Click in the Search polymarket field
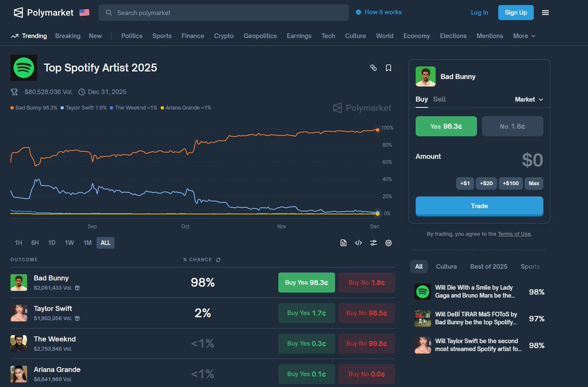 point(223,13)
